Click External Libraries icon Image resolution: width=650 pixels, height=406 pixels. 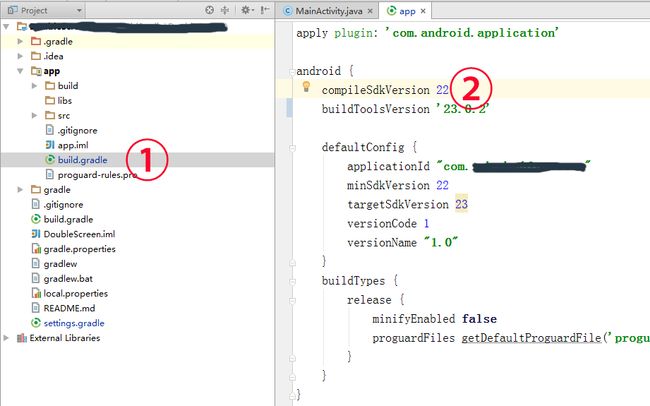tap(22, 338)
